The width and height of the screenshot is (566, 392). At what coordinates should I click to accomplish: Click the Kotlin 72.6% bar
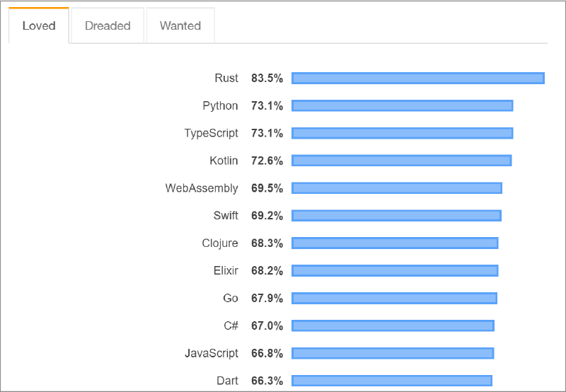tap(401, 161)
